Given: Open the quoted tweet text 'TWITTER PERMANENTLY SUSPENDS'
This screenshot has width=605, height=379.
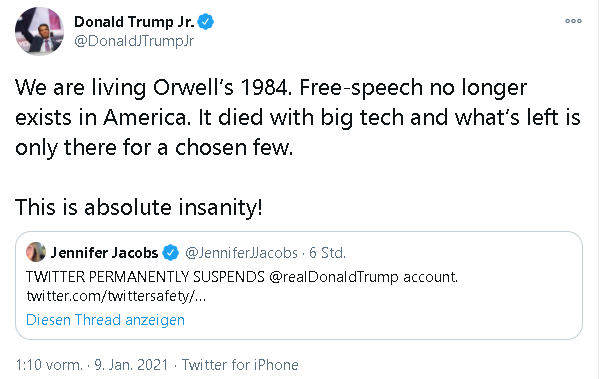Looking at the screenshot, I should pos(145,277).
